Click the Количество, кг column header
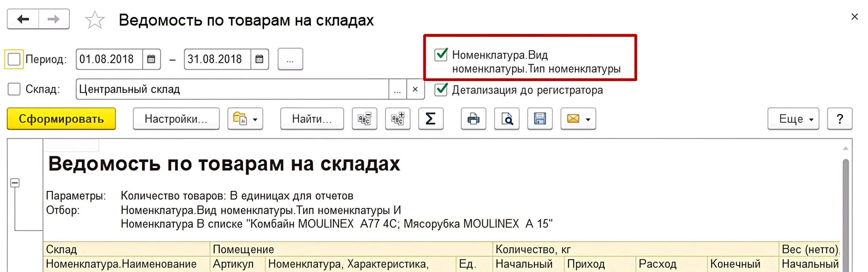 [636, 249]
